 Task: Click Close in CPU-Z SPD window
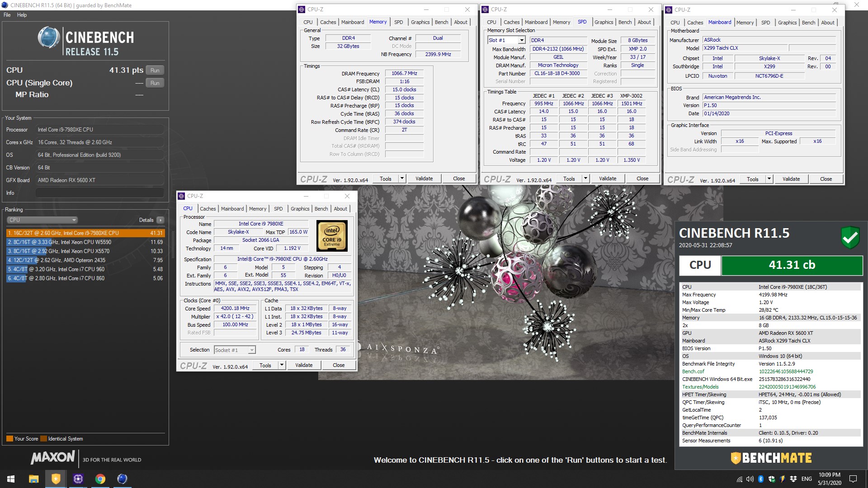[642, 179]
